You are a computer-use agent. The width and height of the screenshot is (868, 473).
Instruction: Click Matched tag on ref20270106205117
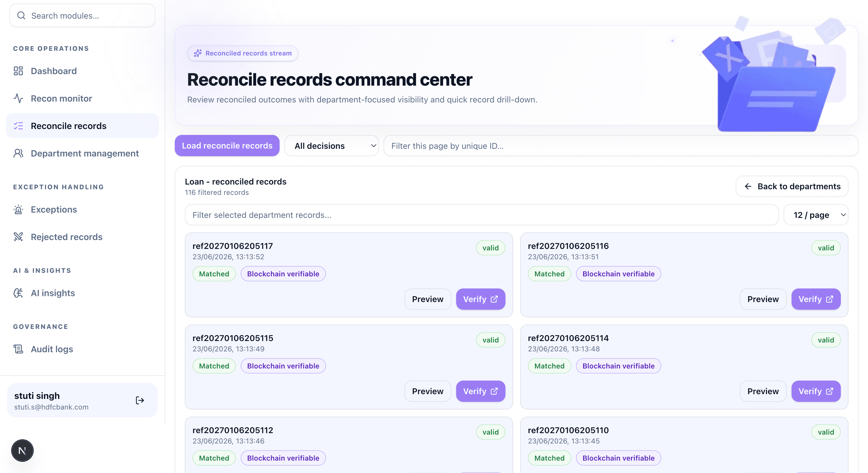(x=214, y=274)
